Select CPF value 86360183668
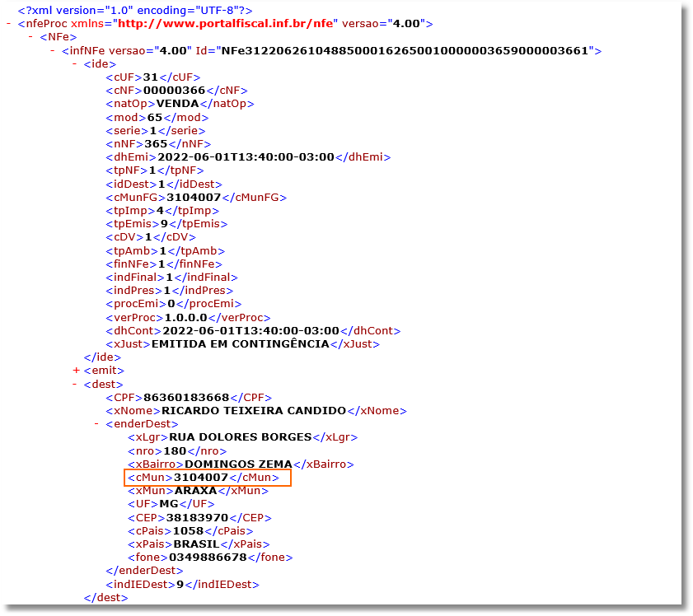The image size is (693, 616). coord(186,398)
